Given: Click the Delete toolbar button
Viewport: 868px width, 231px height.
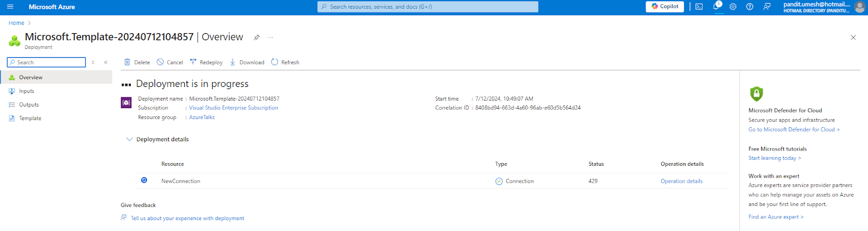Looking at the screenshot, I should click(137, 62).
